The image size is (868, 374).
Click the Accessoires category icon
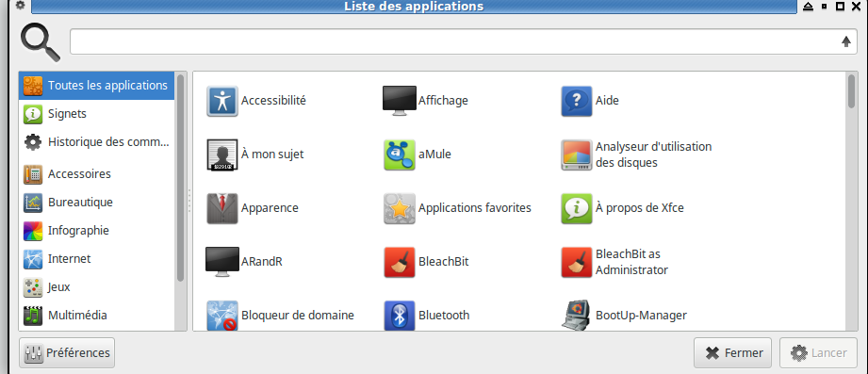[x=33, y=174]
